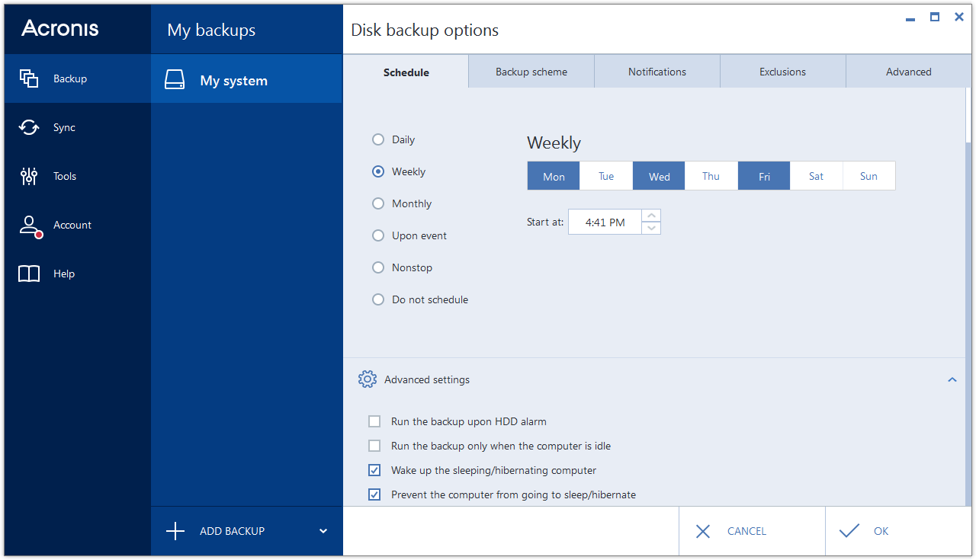Screen dimensions: 976x560
Task: Switch to the Exclusions tab
Action: click(x=783, y=72)
